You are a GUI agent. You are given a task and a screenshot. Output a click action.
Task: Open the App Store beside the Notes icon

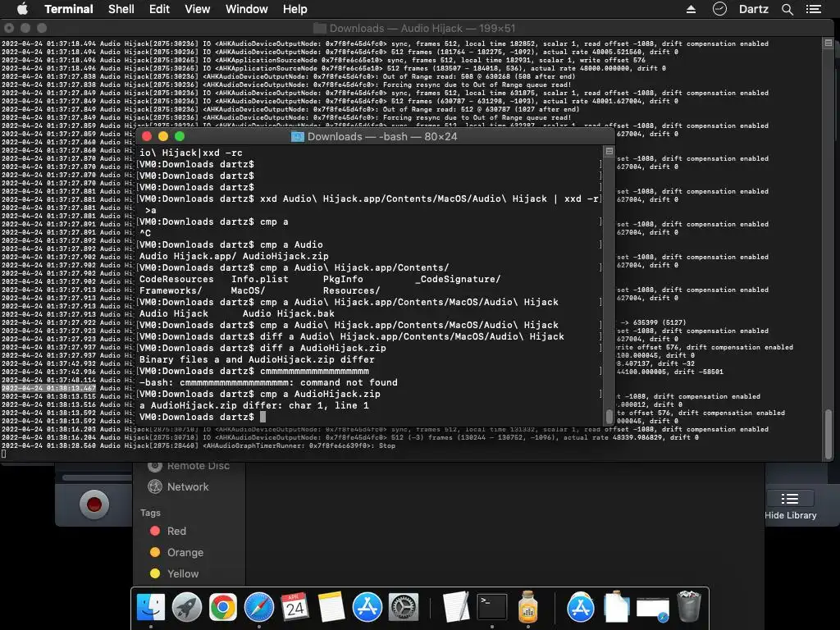pyautogui.click(x=367, y=607)
